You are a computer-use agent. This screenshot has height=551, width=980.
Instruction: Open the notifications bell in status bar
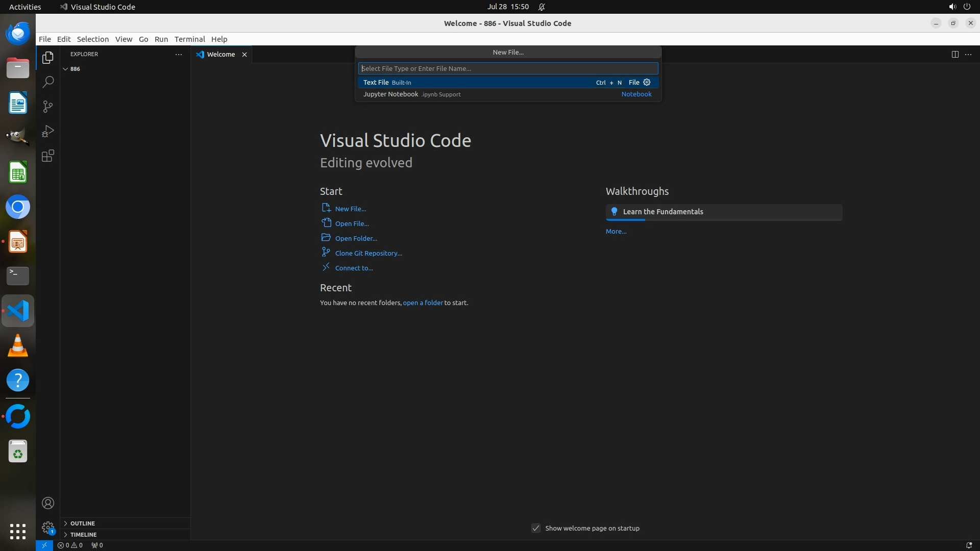click(x=968, y=545)
